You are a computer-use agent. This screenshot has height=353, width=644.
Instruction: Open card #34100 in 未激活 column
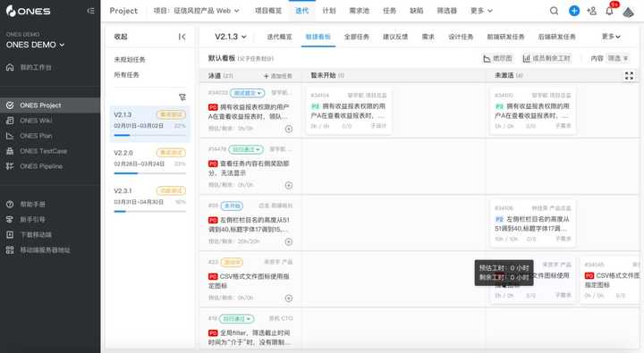pos(533,111)
